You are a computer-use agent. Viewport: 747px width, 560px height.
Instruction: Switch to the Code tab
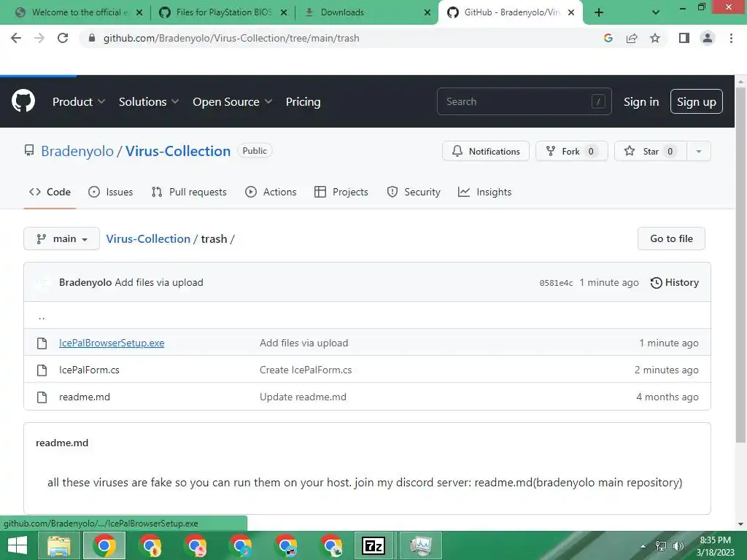tap(50, 192)
